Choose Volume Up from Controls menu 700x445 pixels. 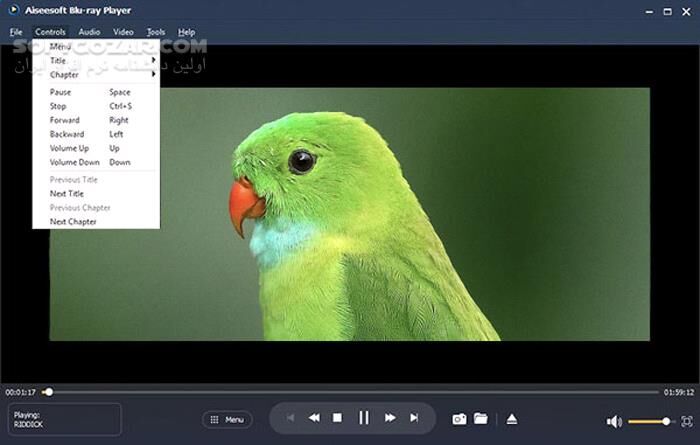click(69, 148)
